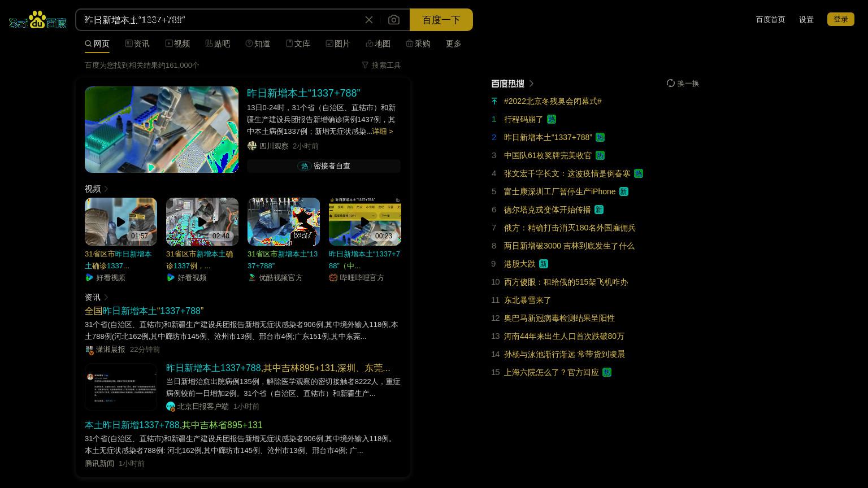The width and height of the screenshot is (868, 488).
Task: Open 百度首页 link
Action: [770, 19]
